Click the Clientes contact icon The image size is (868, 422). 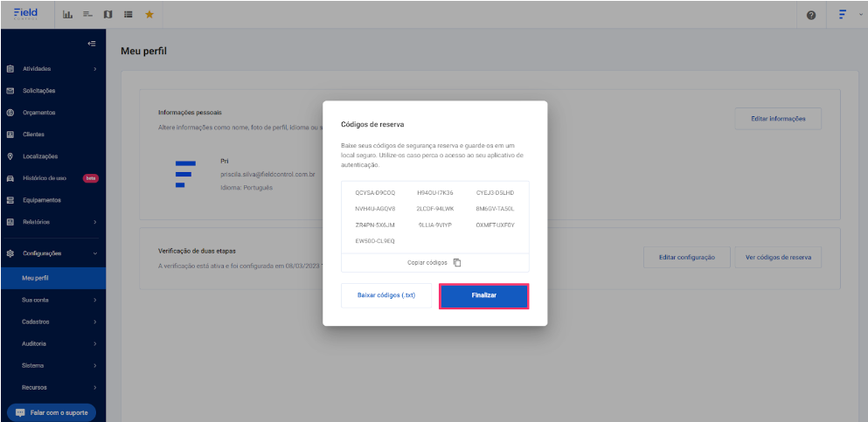click(10, 135)
